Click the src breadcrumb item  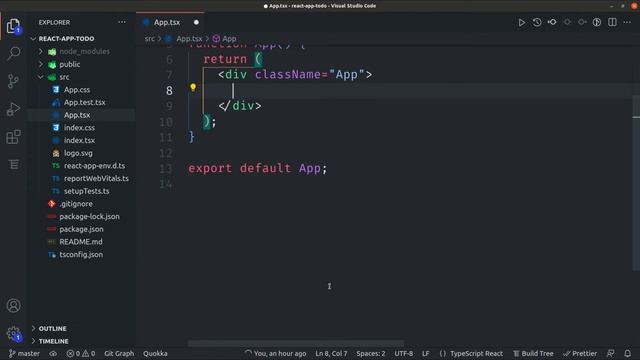pos(150,39)
